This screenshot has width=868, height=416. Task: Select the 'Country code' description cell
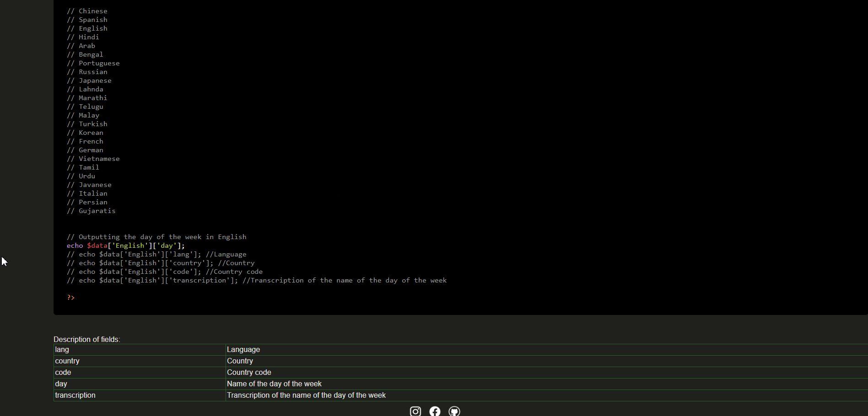click(x=547, y=373)
